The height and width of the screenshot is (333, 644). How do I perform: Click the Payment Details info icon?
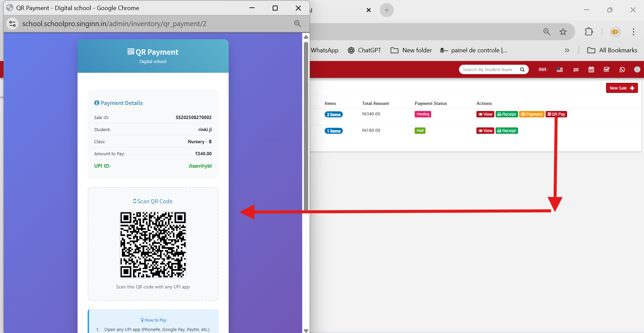(x=97, y=103)
